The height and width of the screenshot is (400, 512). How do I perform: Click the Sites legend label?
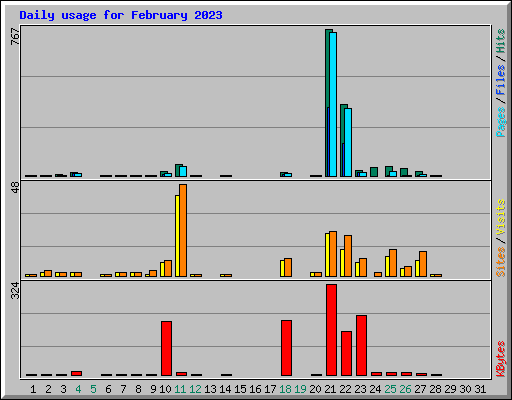coord(500,262)
